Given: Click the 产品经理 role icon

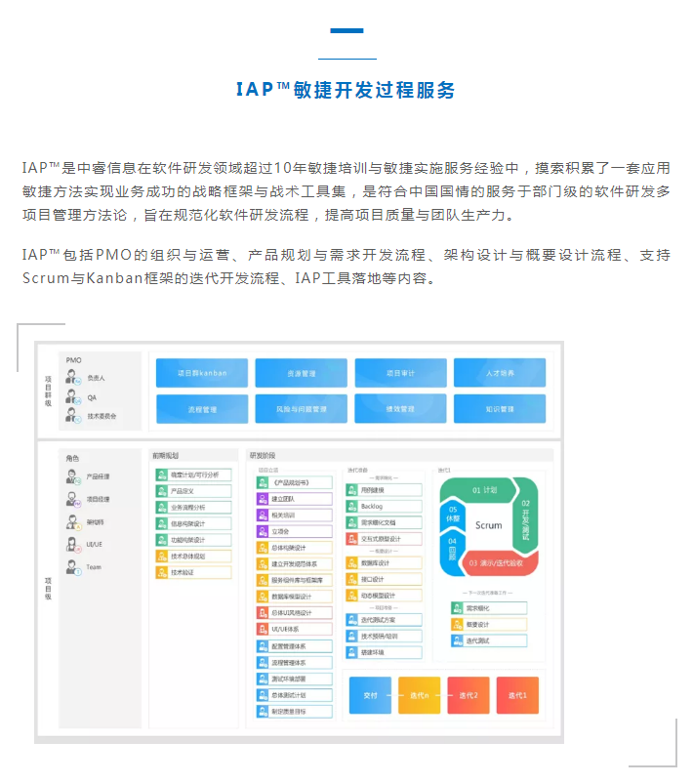Looking at the screenshot, I should click(72, 476).
